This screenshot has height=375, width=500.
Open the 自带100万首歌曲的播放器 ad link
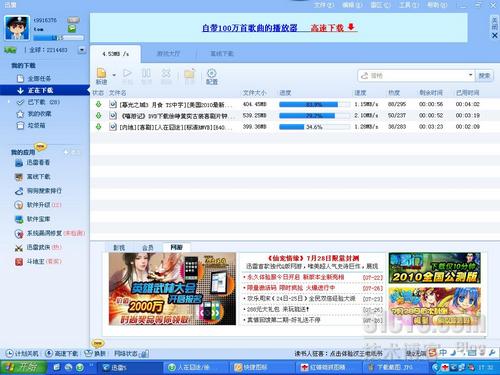[250, 28]
